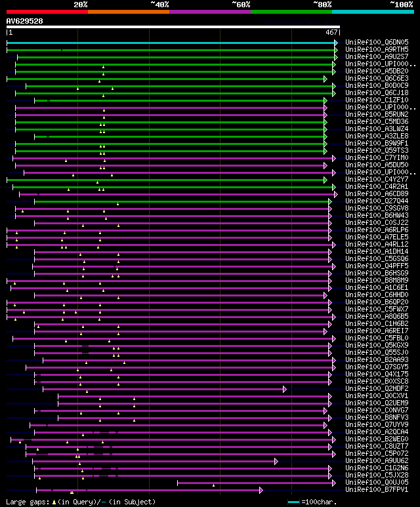Click the UniRef100_Q2HDF2 label
This screenshot has height=507, width=420.
pyautogui.click(x=377, y=389)
